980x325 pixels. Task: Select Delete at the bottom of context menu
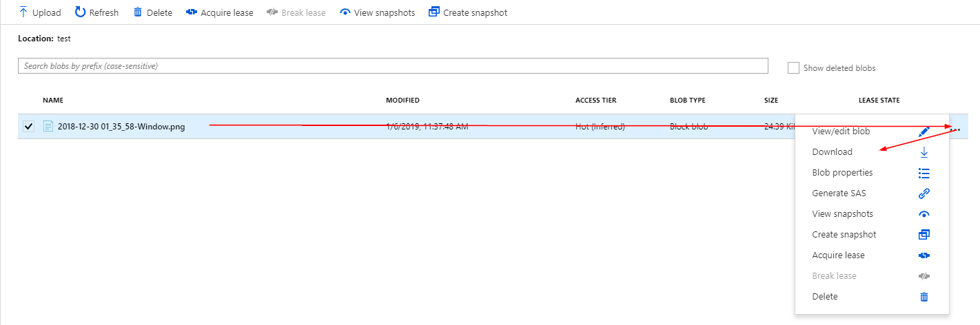(x=825, y=297)
